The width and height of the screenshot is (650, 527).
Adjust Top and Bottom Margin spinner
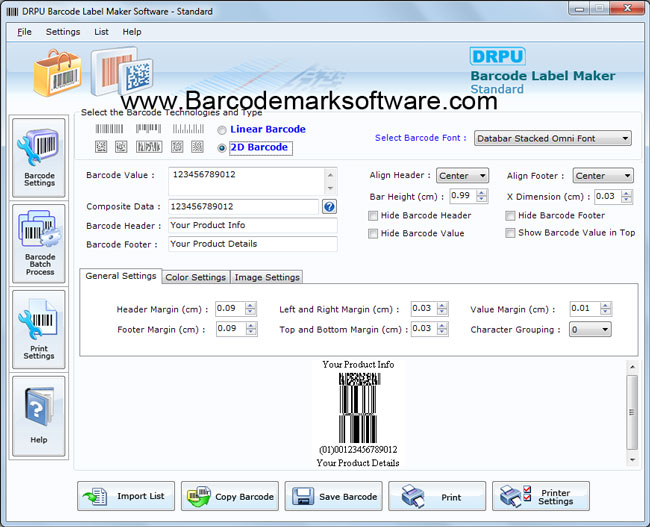coord(443,329)
